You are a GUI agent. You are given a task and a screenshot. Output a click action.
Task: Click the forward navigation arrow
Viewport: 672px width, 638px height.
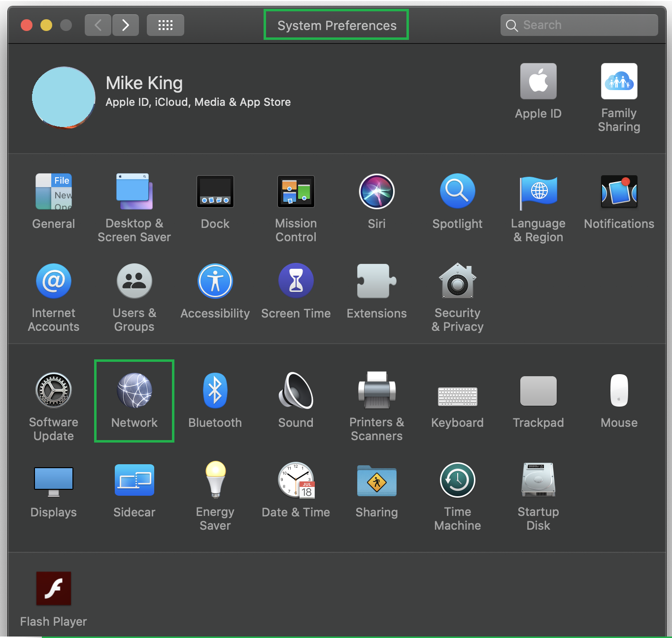[x=126, y=25]
